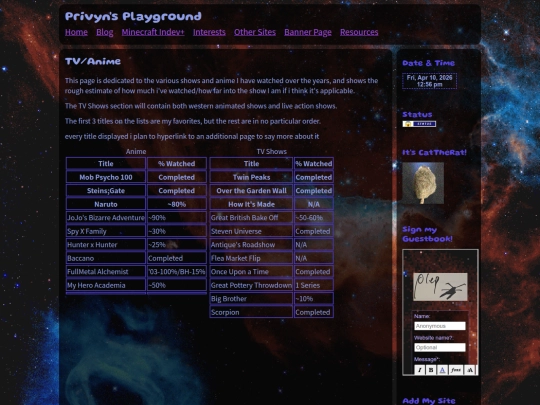Screen dimensions: 540x405
Task: Click the Privyn's Playground site title
Action: click(x=133, y=16)
